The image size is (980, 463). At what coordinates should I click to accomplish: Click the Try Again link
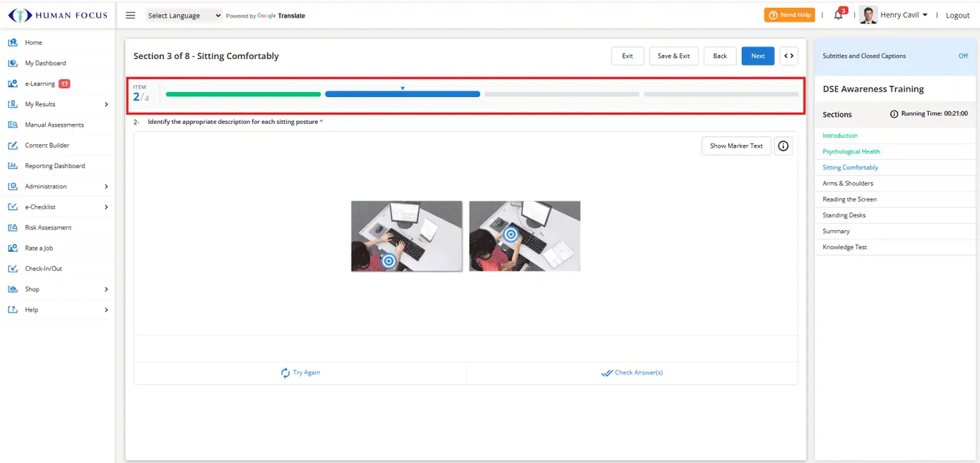coord(300,373)
